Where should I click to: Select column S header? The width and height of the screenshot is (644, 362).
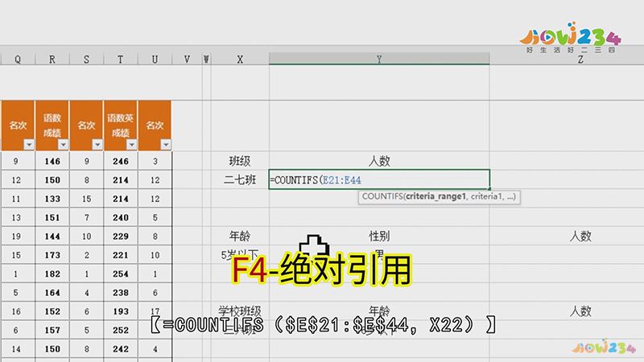click(86, 60)
